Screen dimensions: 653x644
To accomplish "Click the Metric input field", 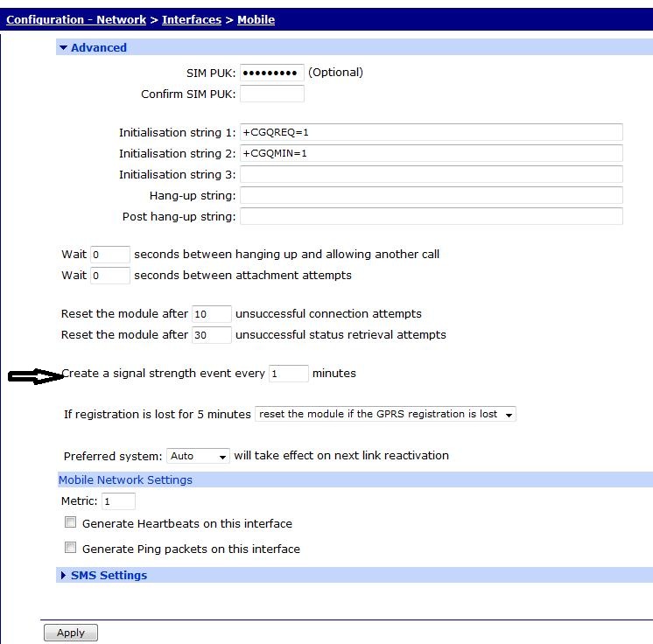I will pos(118,502).
